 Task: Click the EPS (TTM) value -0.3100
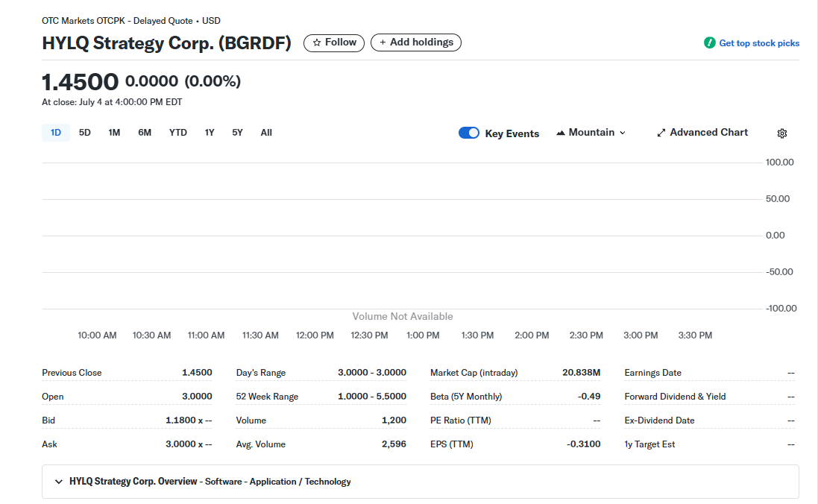(583, 444)
